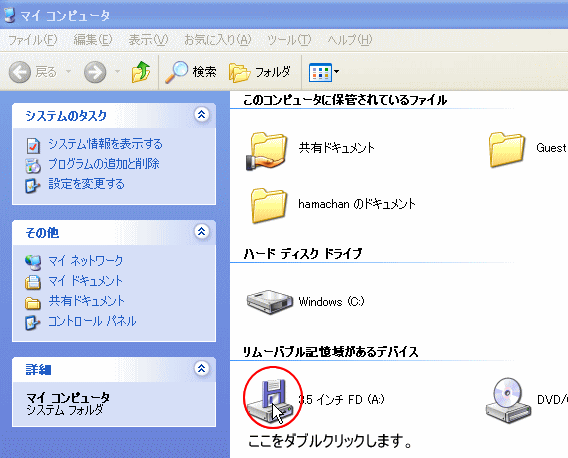This screenshot has height=458, width=568.
Task: Click 設定を変更する link
Action: pos(87,184)
